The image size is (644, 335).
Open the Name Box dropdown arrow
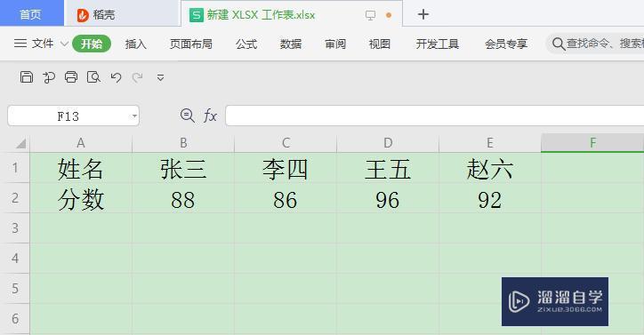[134, 116]
